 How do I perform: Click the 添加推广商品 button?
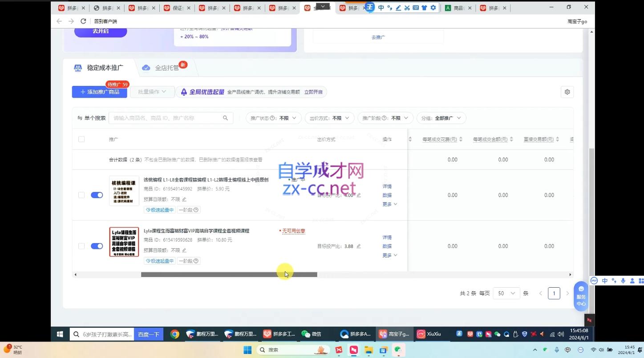tap(100, 92)
